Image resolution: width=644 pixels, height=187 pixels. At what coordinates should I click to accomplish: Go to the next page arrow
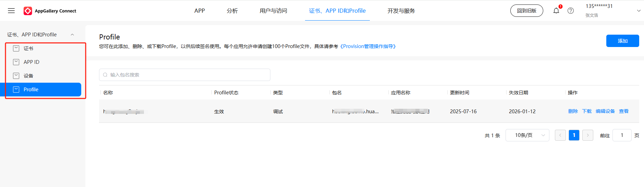[x=588, y=135]
